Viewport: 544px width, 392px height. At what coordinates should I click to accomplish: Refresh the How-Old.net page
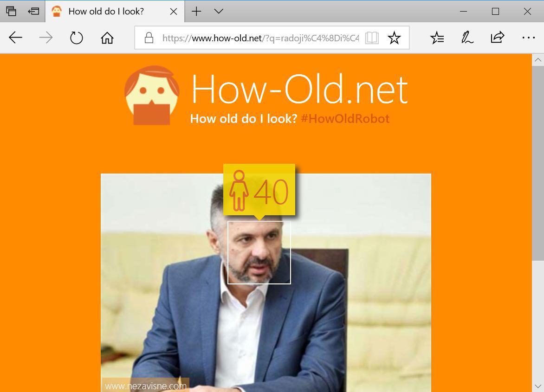point(76,38)
